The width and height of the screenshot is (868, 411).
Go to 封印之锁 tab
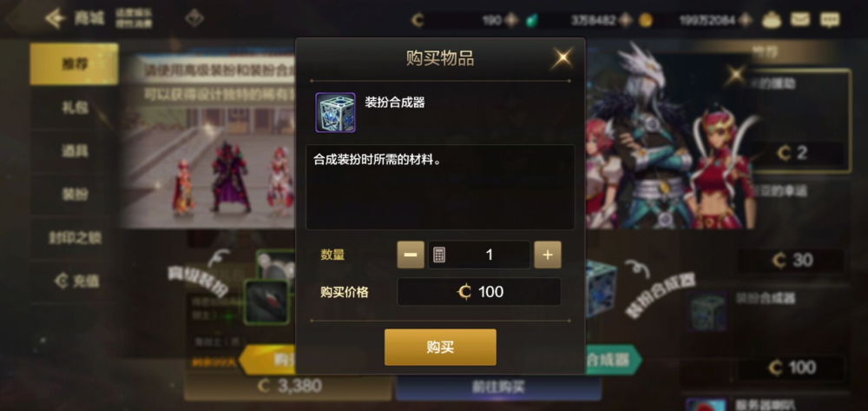[74, 237]
